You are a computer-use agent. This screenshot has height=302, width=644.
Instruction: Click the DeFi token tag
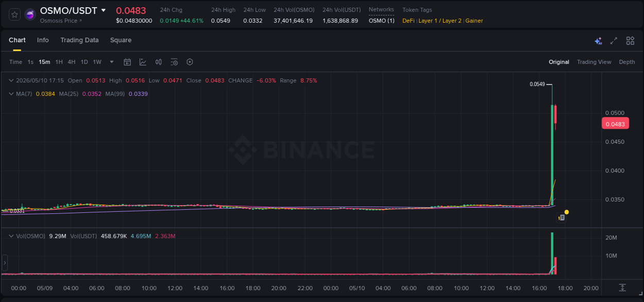click(x=408, y=21)
